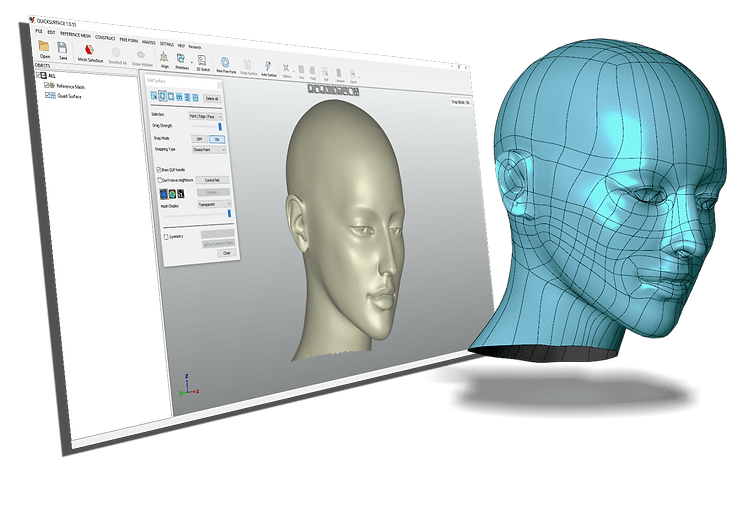Open the HELP menu
Screen dimensions: 750x508
point(181,45)
